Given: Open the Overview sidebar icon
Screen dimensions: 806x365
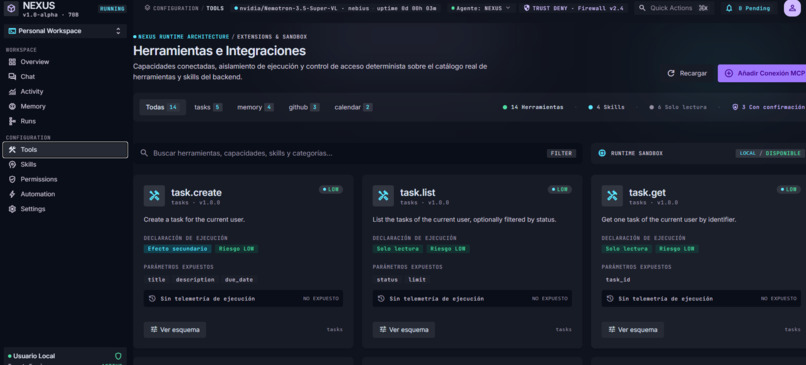Looking at the screenshot, I should coord(12,62).
